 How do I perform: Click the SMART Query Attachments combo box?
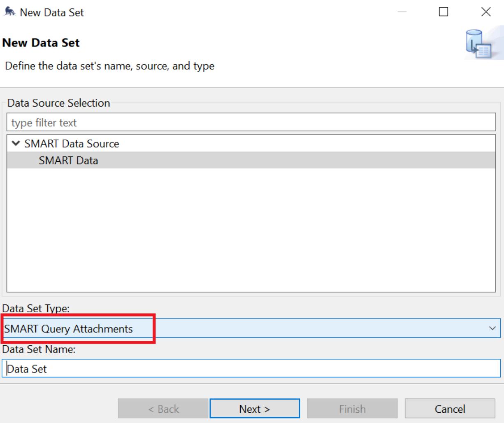[247, 328]
